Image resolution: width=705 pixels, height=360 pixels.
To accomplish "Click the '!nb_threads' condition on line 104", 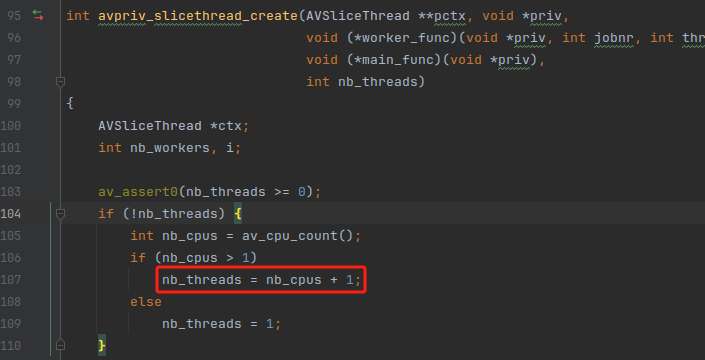I will [174, 214].
